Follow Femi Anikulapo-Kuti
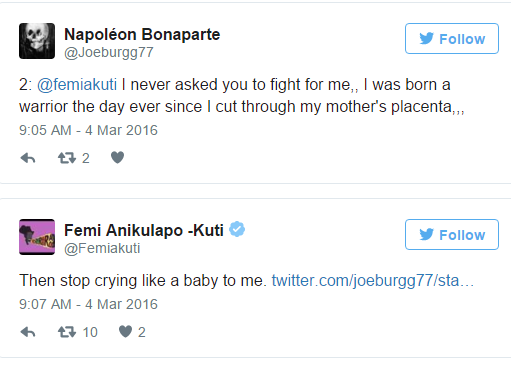 click(452, 235)
